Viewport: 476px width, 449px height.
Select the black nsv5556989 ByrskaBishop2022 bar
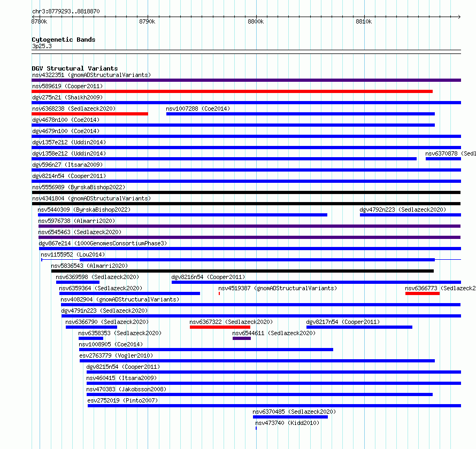tap(246, 192)
